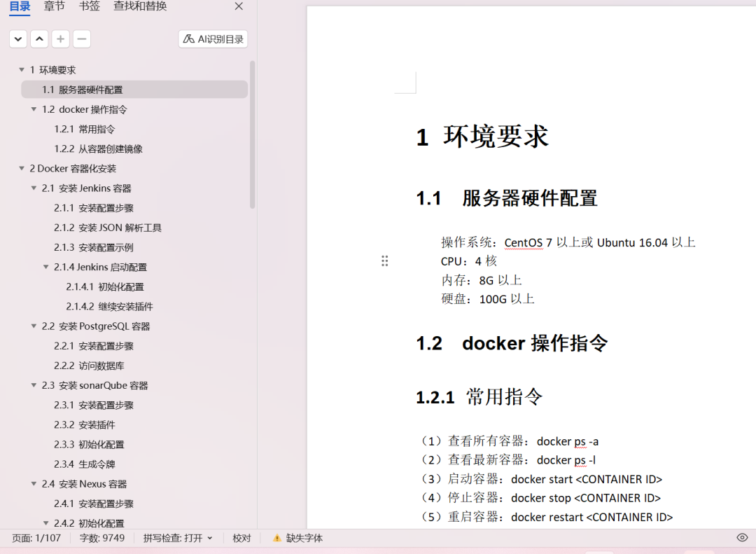Switch to the 目录 tab
Image resolution: width=756 pixels, height=554 pixels.
pyautogui.click(x=20, y=6)
